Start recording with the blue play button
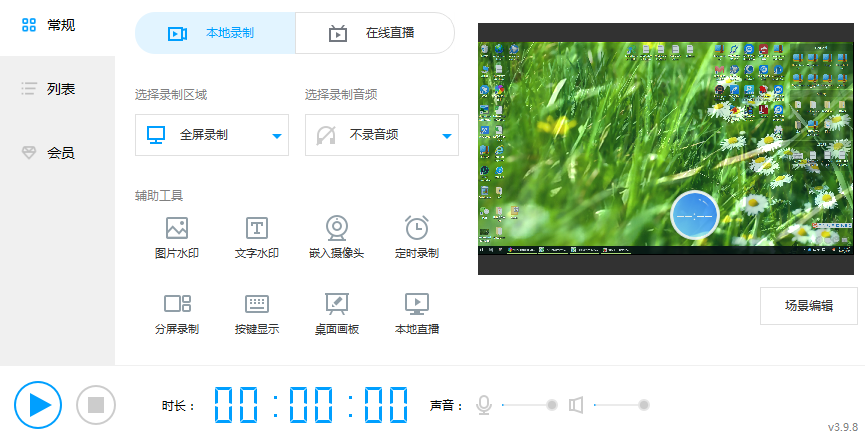867x432 pixels. click(x=38, y=405)
